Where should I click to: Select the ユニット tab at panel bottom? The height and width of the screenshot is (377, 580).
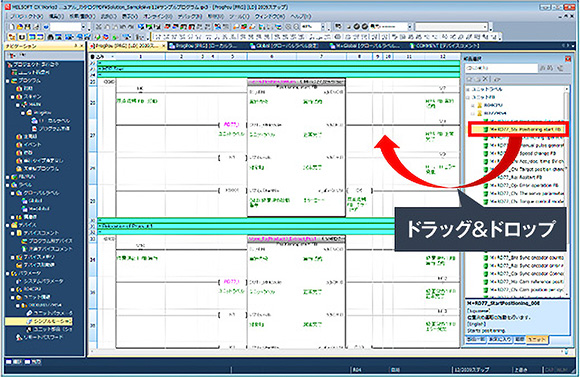pos(536,340)
